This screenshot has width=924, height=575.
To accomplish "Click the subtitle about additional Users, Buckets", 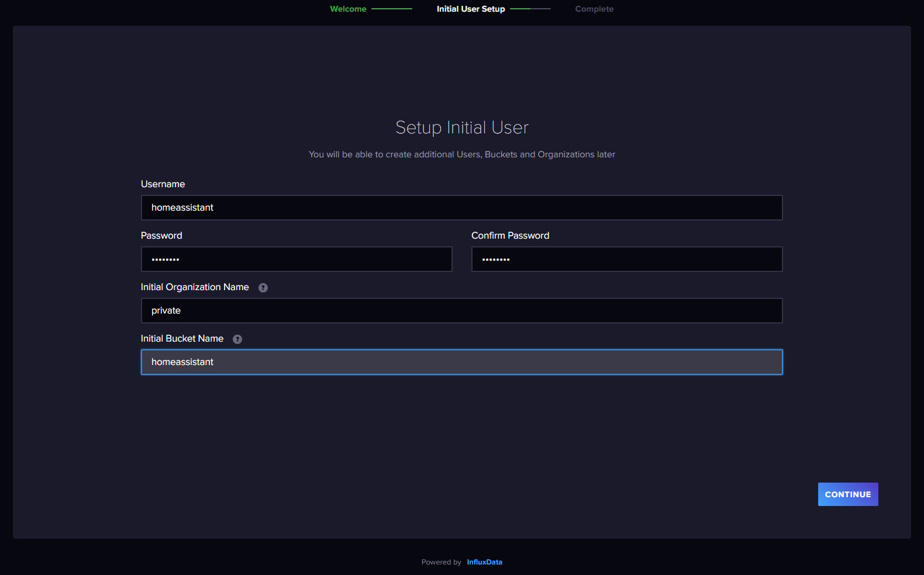I will [x=462, y=154].
